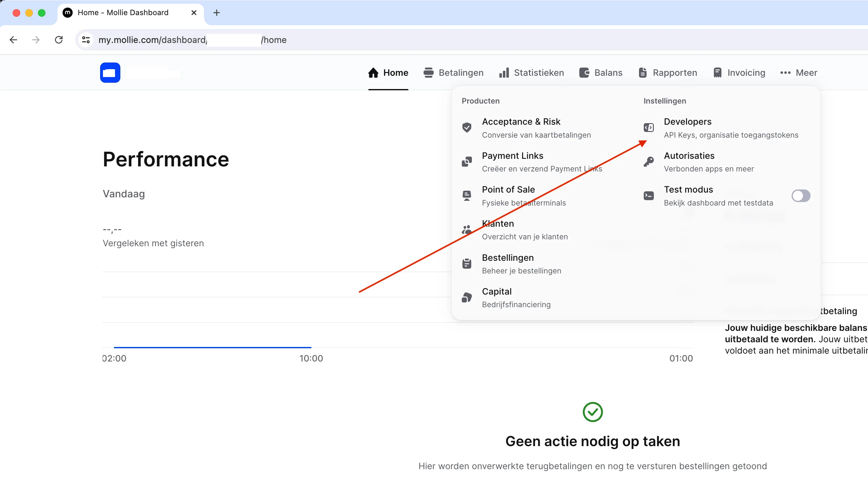Click the Performance heading
The image size is (868, 490).
pos(166,159)
